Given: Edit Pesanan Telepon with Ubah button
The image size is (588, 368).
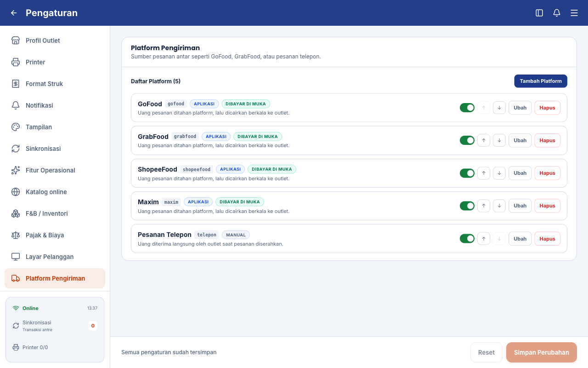Looking at the screenshot, I should click(x=520, y=239).
